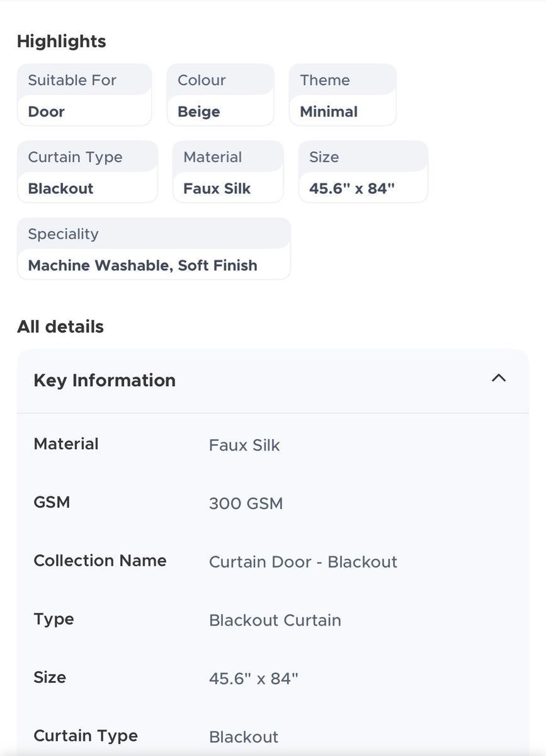Collapse the Key Information section chevron
Image resolution: width=546 pixels, height=756 pixels.
coord(498,378)
